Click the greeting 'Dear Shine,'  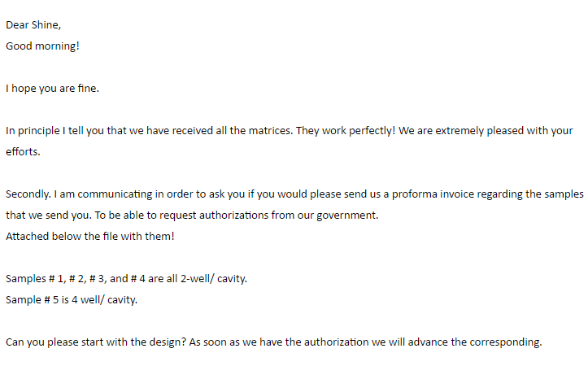[x=33, y=25]
